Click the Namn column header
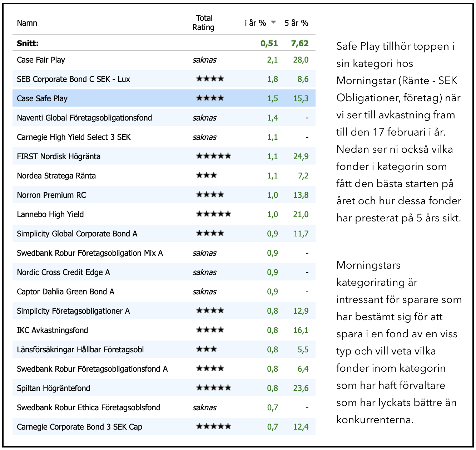This screenshot has width=476, height=450. tap(27, 23)
